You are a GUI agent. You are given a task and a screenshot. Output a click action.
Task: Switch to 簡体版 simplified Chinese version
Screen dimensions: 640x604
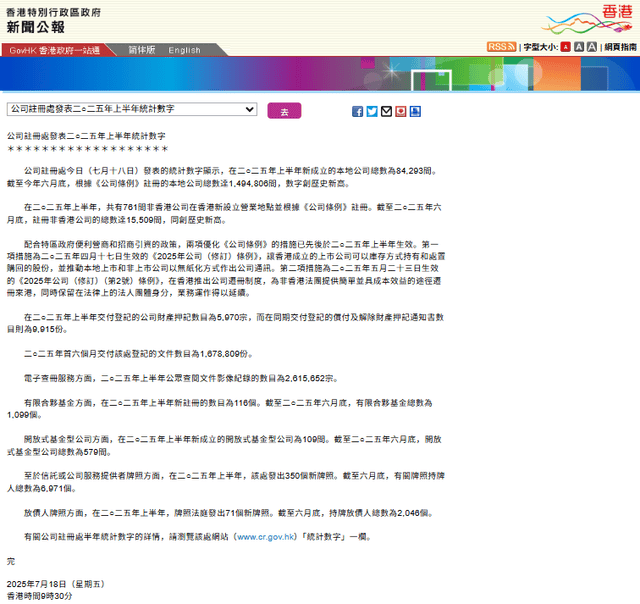142,50
